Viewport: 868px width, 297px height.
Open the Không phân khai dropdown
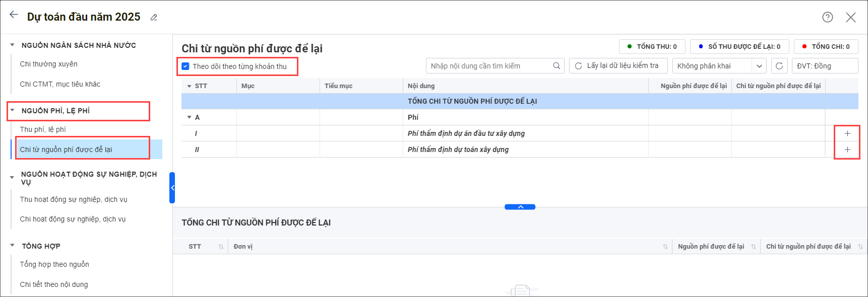[x=759, y=66]
